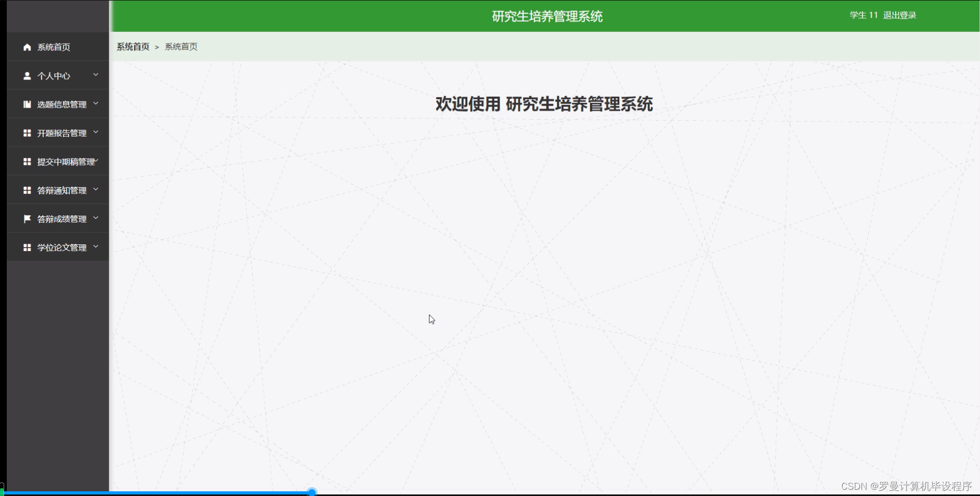Open the 答辩通知管理 submenu
This screenshot has width=980, height=496.
pyautogui.click(x=96, y=190)
